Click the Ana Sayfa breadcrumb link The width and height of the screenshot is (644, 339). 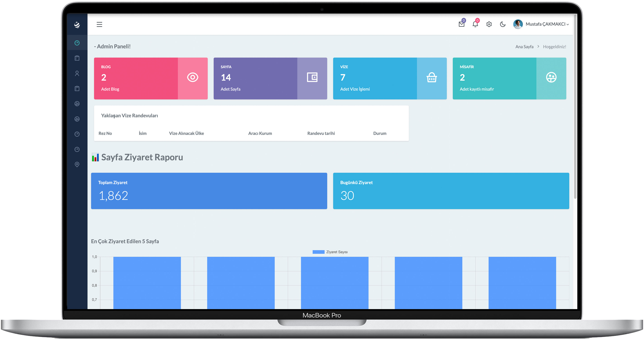point(524,46)
